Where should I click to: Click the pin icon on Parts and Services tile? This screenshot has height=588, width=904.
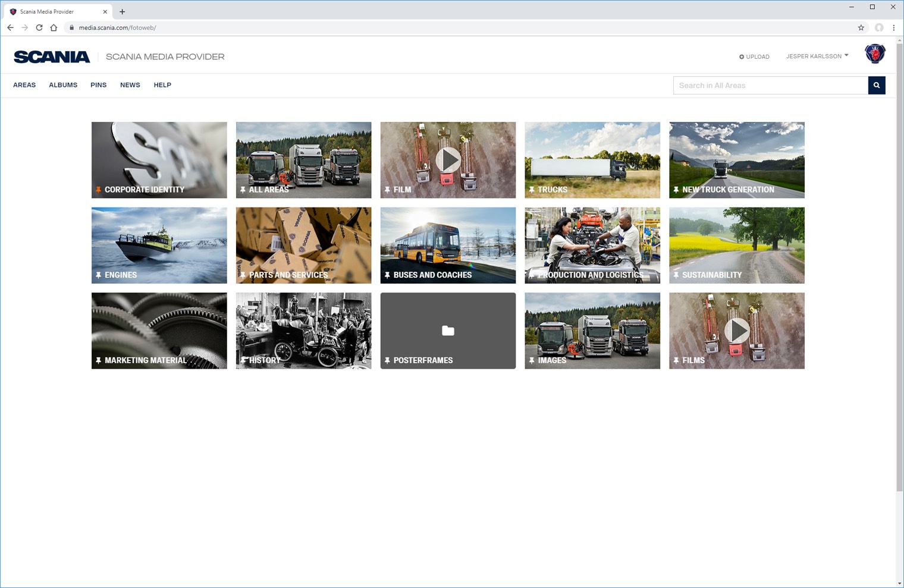243,275
